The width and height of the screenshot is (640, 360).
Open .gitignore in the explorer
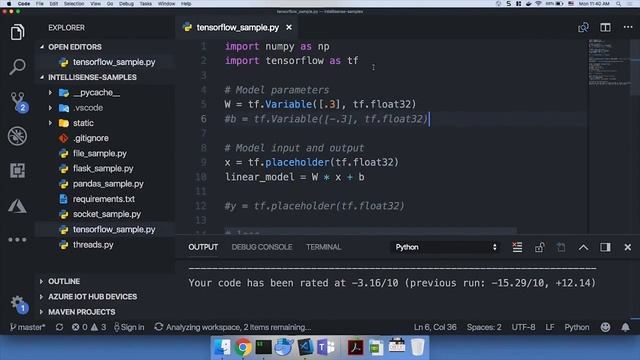tap(91, 138)
